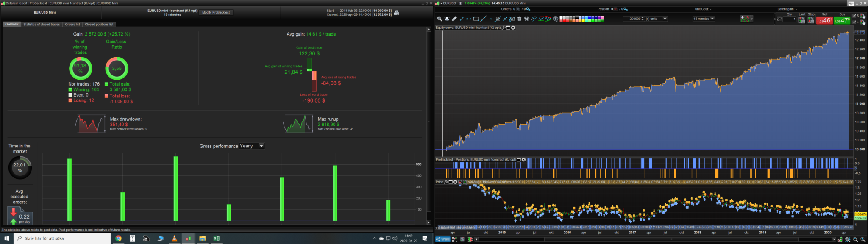The width and height of the screenshot is (868, 244).
Task: Click the green Buy price button
Action: [842, 20]
